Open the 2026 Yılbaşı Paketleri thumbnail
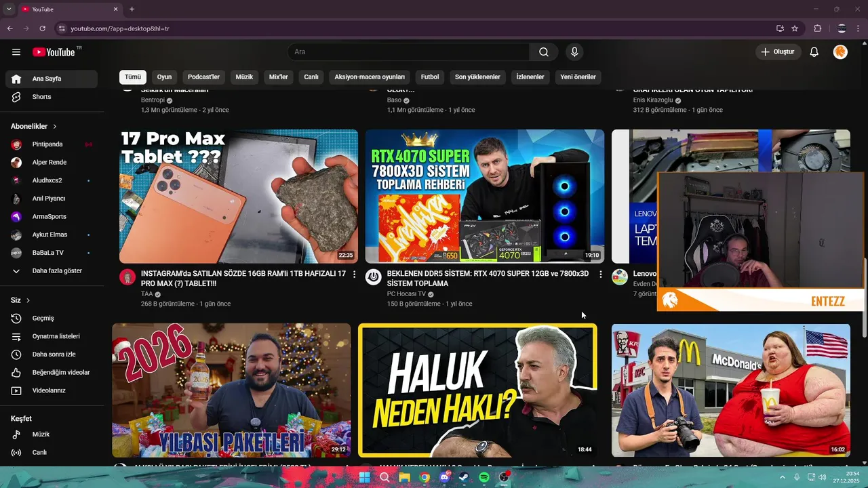Viewport: 868px width, 488px height. click(x=231, y=390)
